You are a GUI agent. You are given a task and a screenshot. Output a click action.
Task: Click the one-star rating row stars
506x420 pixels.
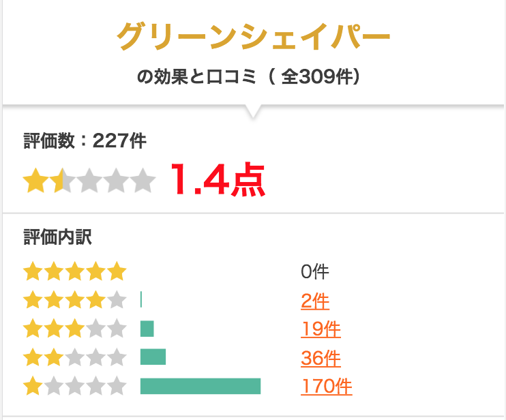tap(75, 386)
